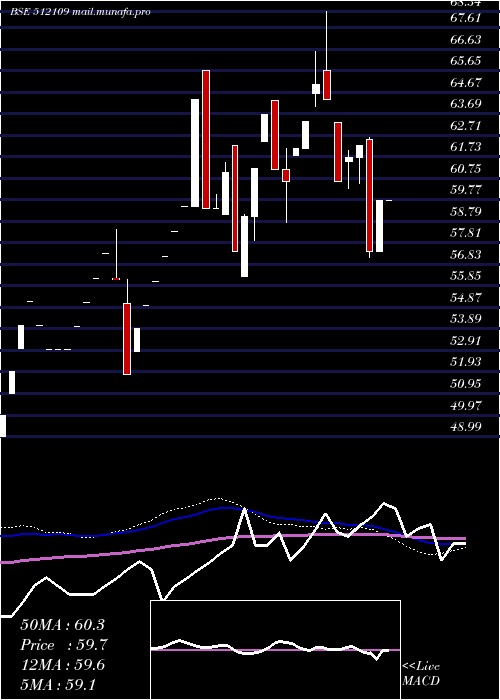The width and height of the screenshot is (500, 700).
Task: Click the <<Live MACD label
Action: [x=421, y=674]
